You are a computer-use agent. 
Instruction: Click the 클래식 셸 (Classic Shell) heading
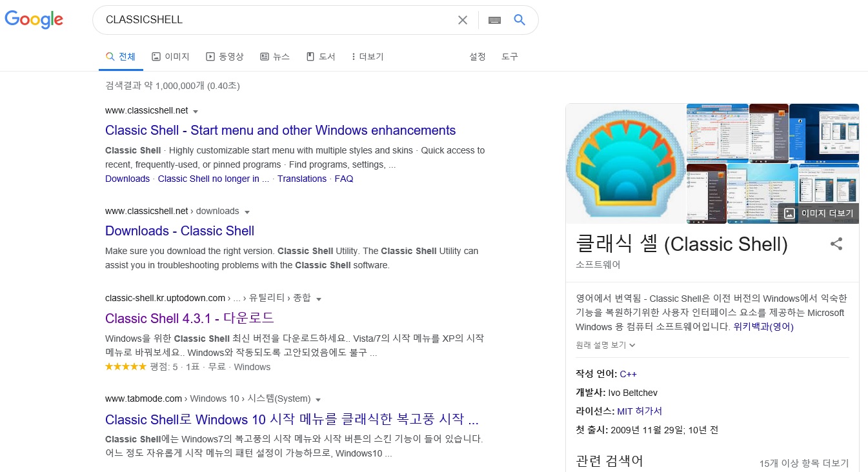[x=681, y=244]
